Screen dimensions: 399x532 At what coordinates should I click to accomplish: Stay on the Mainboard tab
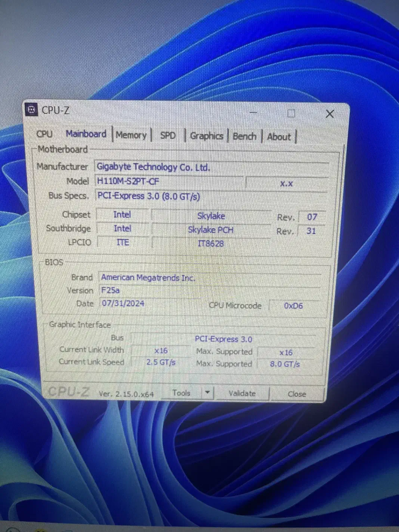[x=86, y=134]
